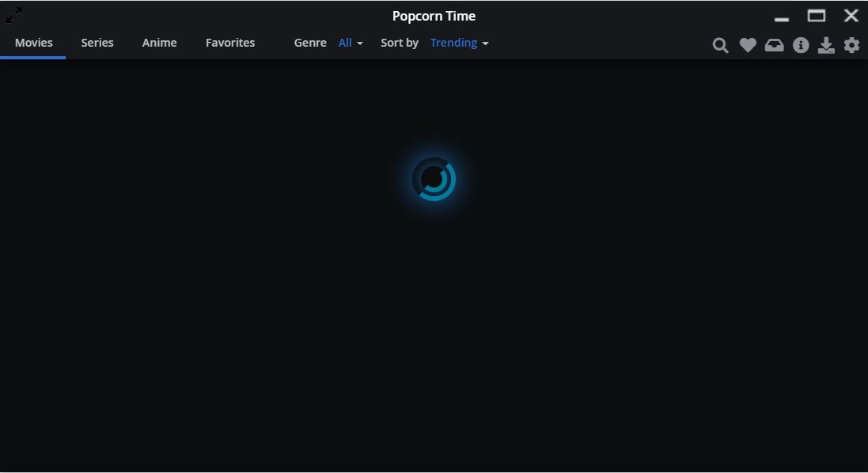This screenshot has width=868, height=473.
Task: Click the loading spinner in the center
Action: [434, 179]
